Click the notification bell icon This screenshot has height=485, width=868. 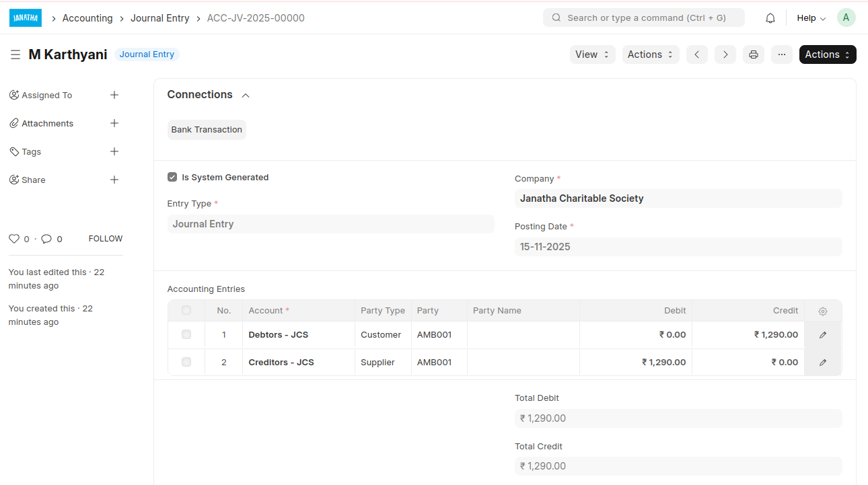(x=770, y=18)
